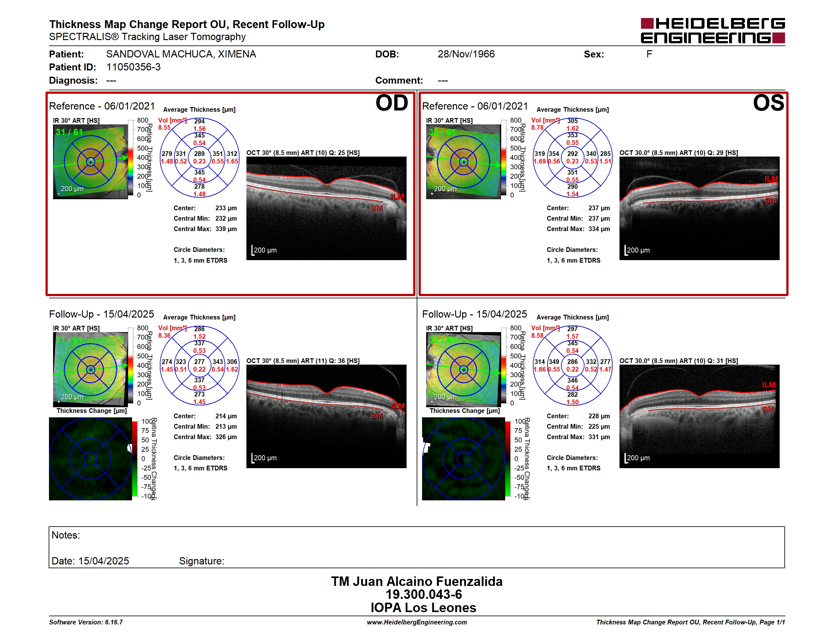Click the OD thickness change color scale

point(135,459)
